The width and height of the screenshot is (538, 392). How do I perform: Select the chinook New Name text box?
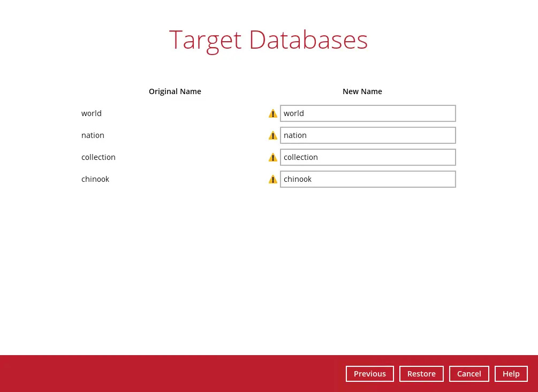tap(368, 179)
